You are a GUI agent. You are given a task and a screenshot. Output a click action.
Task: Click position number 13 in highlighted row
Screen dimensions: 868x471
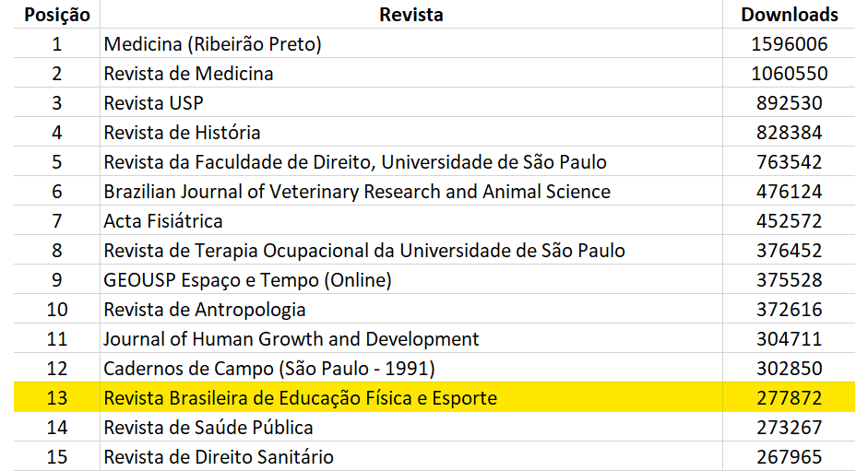coord(57,397)
